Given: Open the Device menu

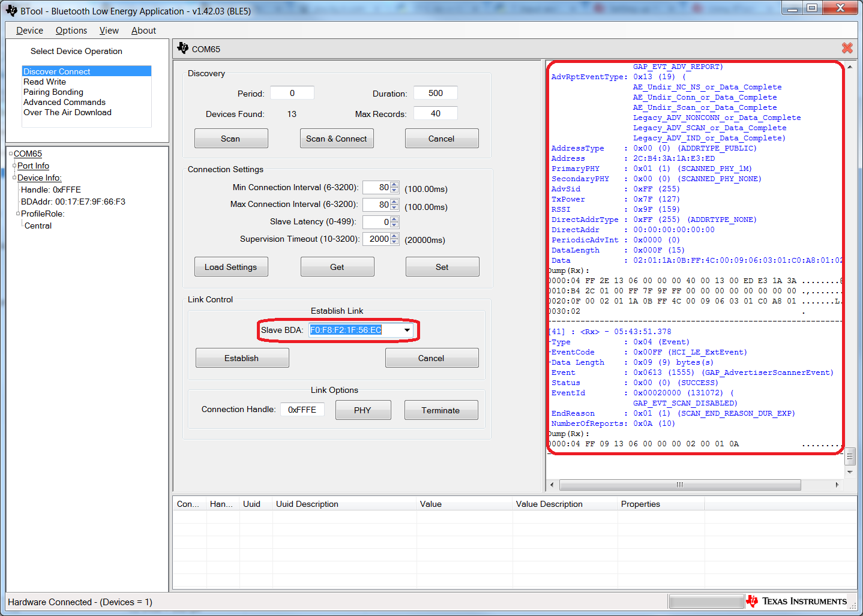Looking at the screenshot, I should point(29,31).
